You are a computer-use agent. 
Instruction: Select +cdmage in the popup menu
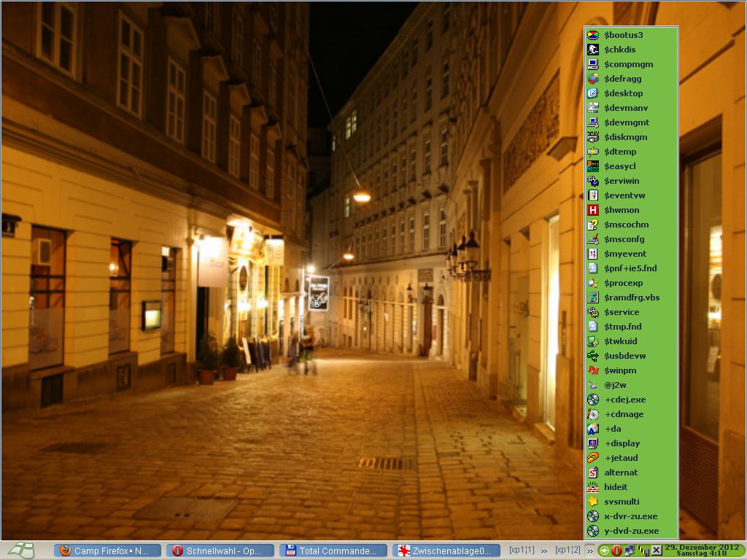click(x=624, y=414)
